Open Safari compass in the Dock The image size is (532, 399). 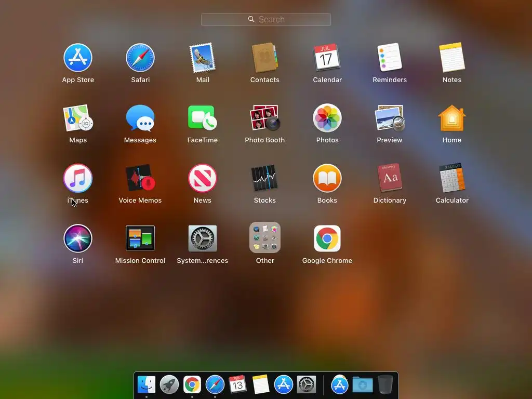215,384
